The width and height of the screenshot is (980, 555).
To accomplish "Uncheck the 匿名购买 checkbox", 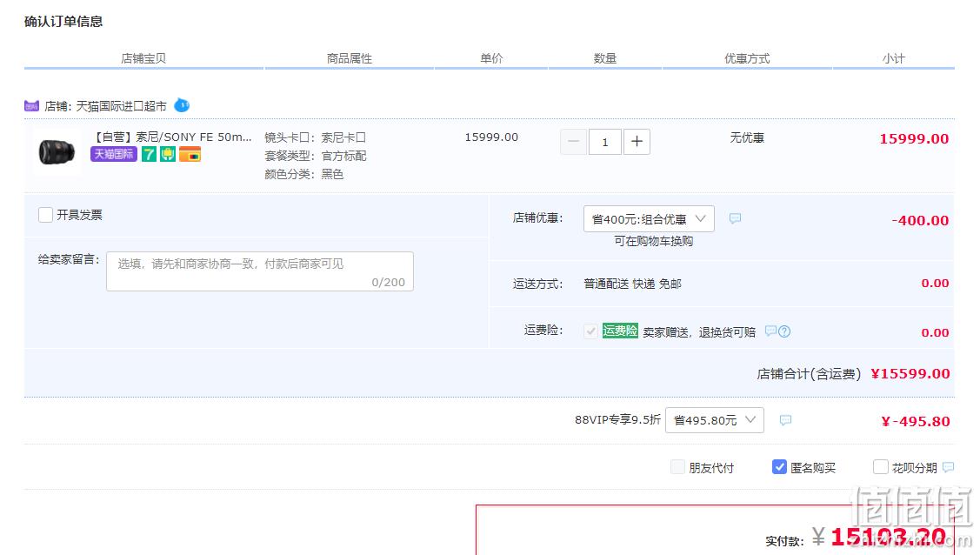I will click(x=779, y=467).
